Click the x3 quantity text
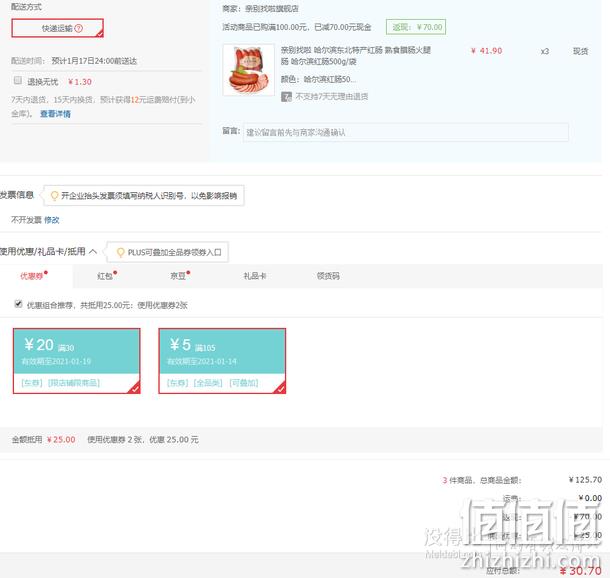The width and height of the screenshot is (610, 578). (545, 51)
